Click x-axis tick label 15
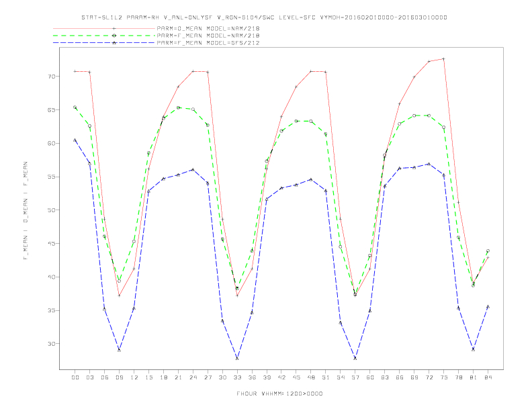Screen dimensions: 532x411 click(x=148, y=377)
